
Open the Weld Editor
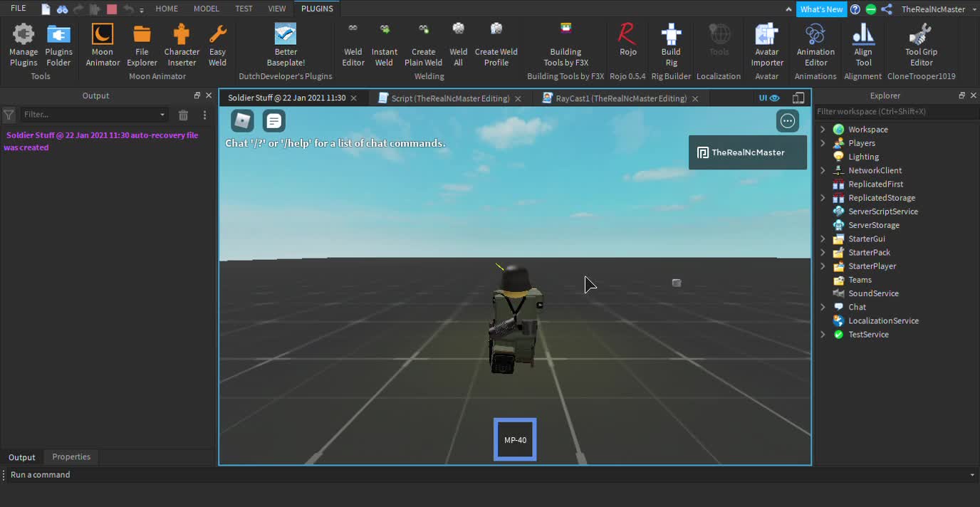pos(353,46)
